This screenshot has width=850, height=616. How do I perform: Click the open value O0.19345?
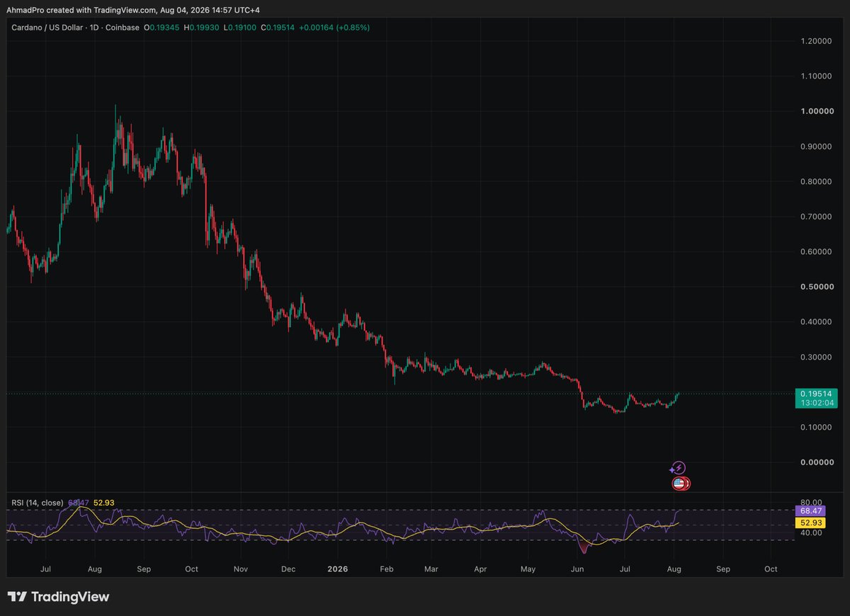point(161,27)
